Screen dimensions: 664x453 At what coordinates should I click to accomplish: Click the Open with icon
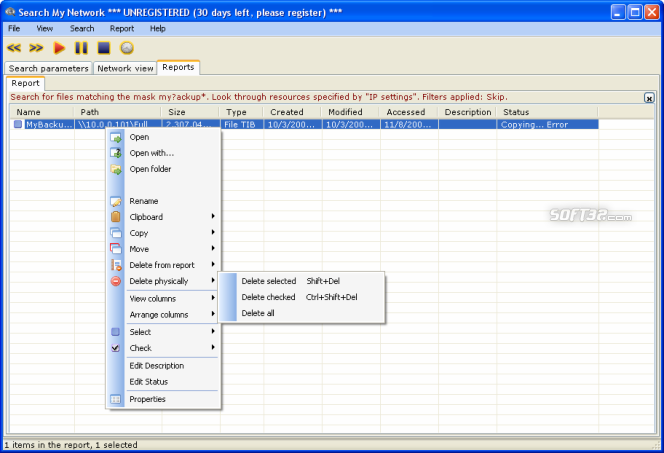click(x=116, y=153)
